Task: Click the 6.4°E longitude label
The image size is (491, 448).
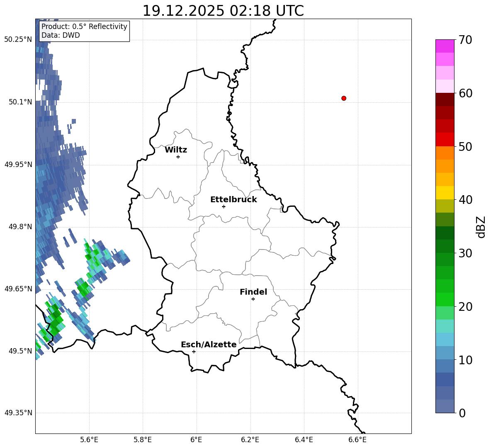Action: (x=304, y=440)
